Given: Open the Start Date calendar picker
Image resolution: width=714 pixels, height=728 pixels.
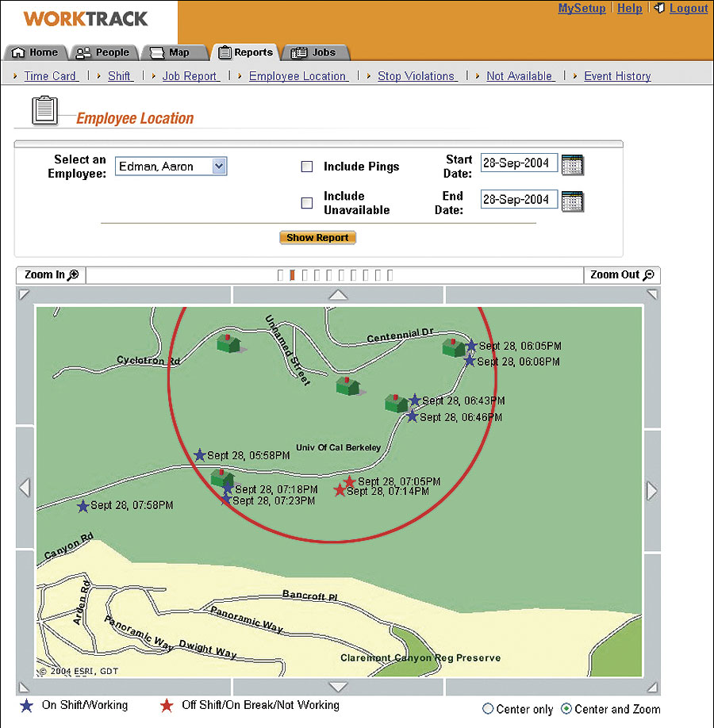Looking at the screenshot, I should click(x=572, y=165).
